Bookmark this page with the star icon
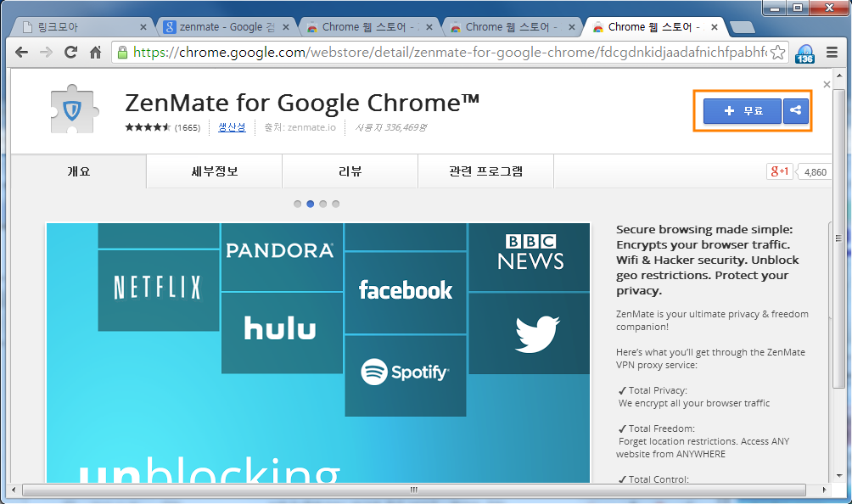852x504 pixels. [x=777, y=52]
